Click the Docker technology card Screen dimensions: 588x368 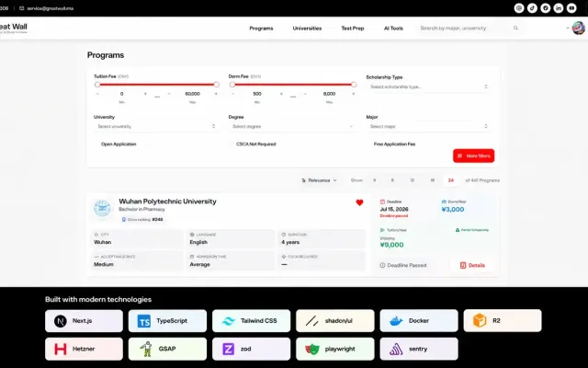[419, 321]
